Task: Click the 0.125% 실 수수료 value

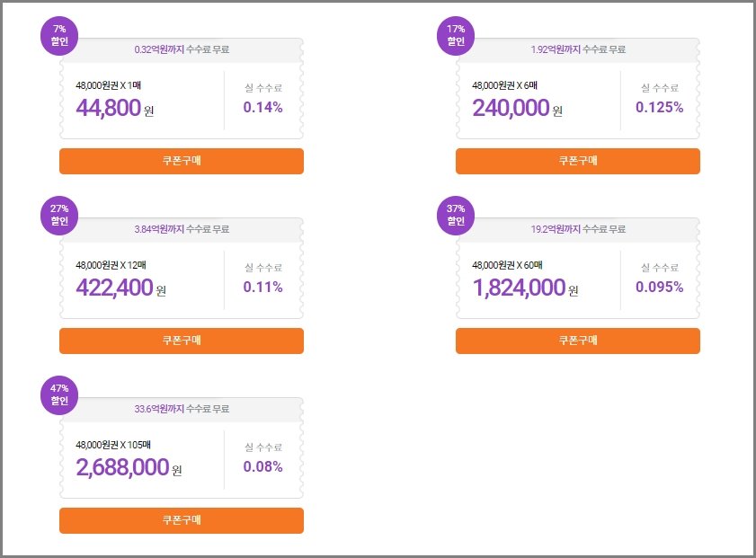Action: [x=659, y=108]
